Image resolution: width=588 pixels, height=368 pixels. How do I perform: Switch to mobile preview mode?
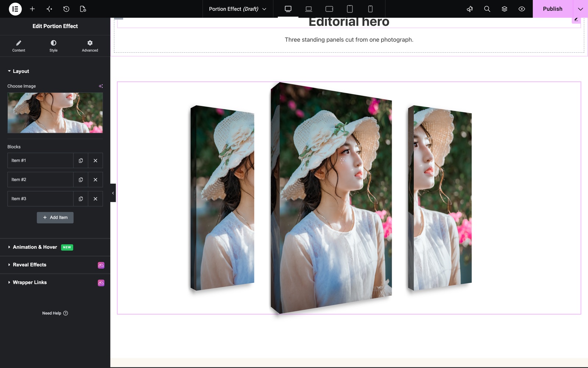(370, 9)
